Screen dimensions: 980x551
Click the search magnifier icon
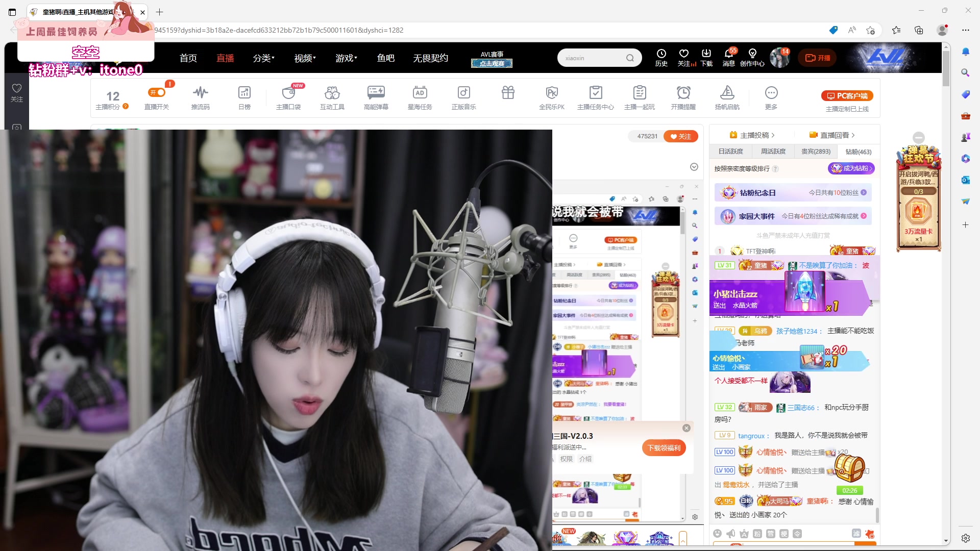[630, 58]
